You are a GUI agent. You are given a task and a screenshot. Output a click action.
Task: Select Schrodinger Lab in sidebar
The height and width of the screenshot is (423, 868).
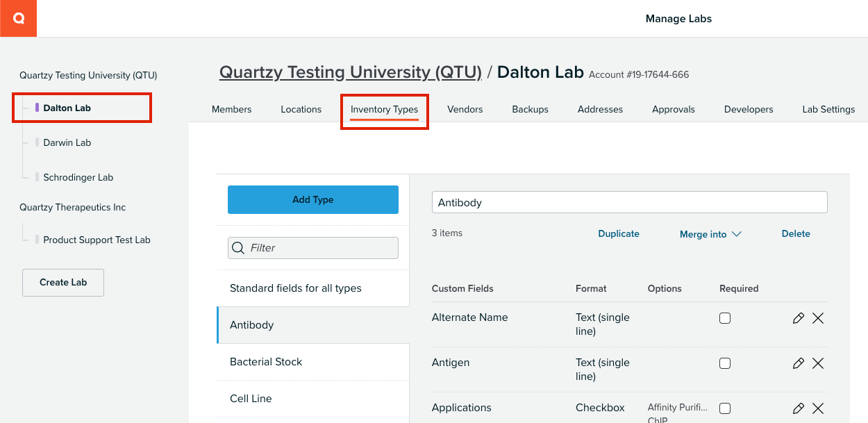pyautogui.click(x=78, y=178)
